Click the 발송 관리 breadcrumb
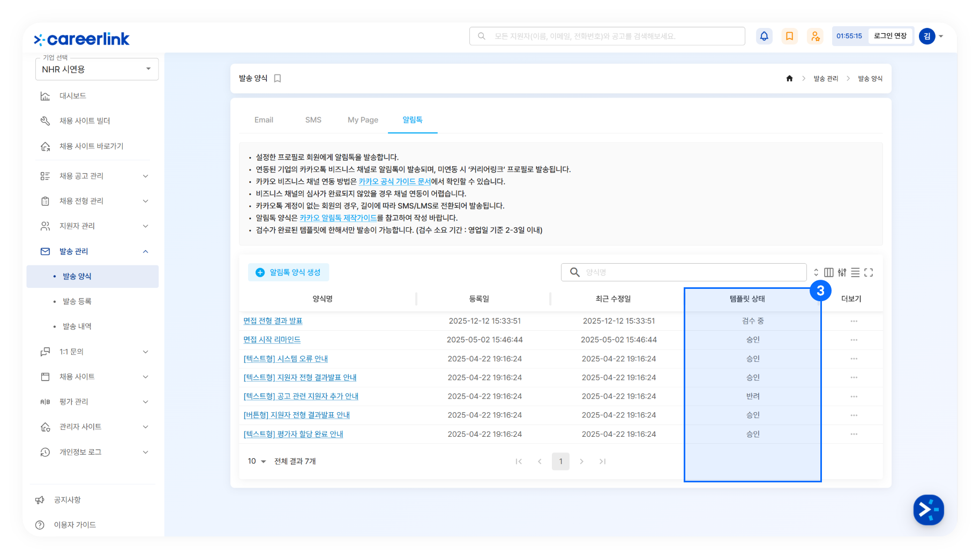This screenshot has width=980, height=559. 826,78
